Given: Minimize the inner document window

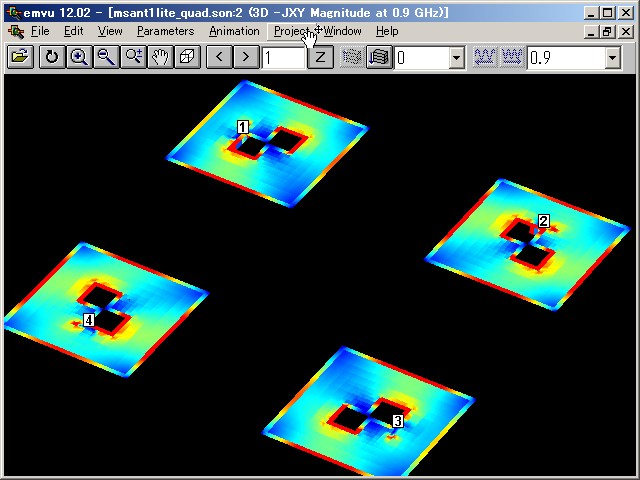Looking at the screenshot, I should pyautogui.click(x=591, y=31).
